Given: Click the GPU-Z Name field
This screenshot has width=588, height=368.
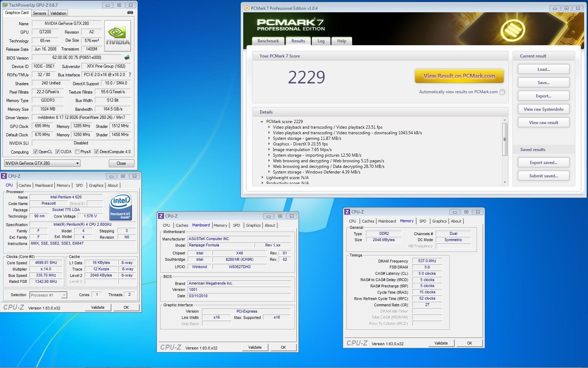Looking at the screenshot, I should [x=67, y=23].
